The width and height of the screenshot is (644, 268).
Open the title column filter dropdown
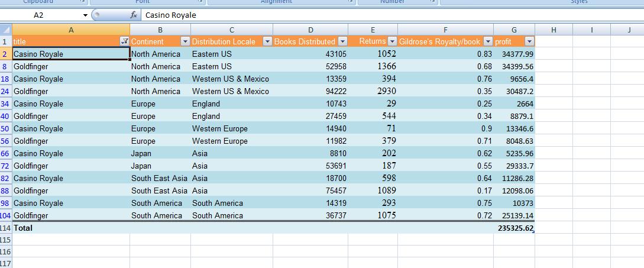(124, 41)
